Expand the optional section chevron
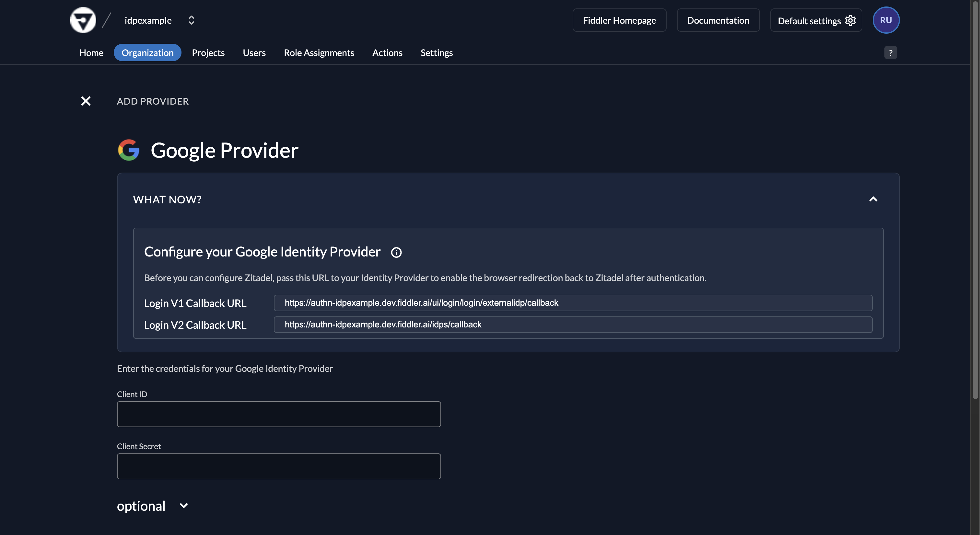Screen dimensions: 980x535 pos(184,505)
